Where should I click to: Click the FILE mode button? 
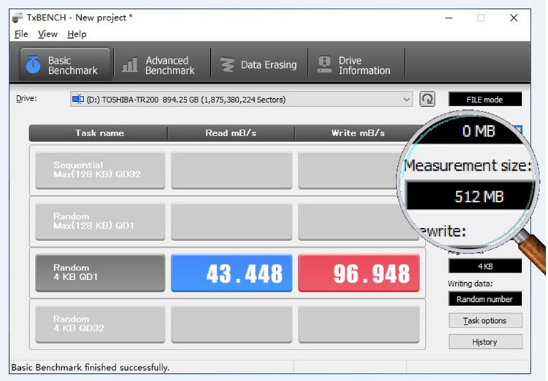485,99
